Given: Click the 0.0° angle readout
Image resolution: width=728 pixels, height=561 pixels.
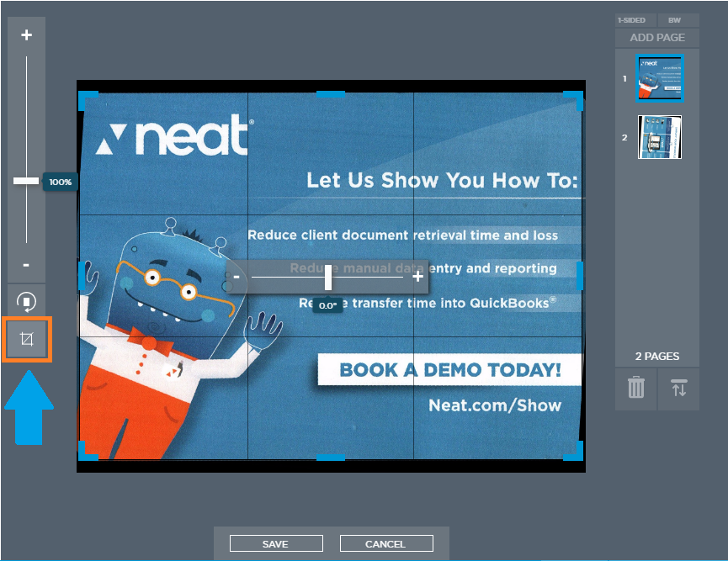Looking at the screenshot, I should (x=328, y=304).
